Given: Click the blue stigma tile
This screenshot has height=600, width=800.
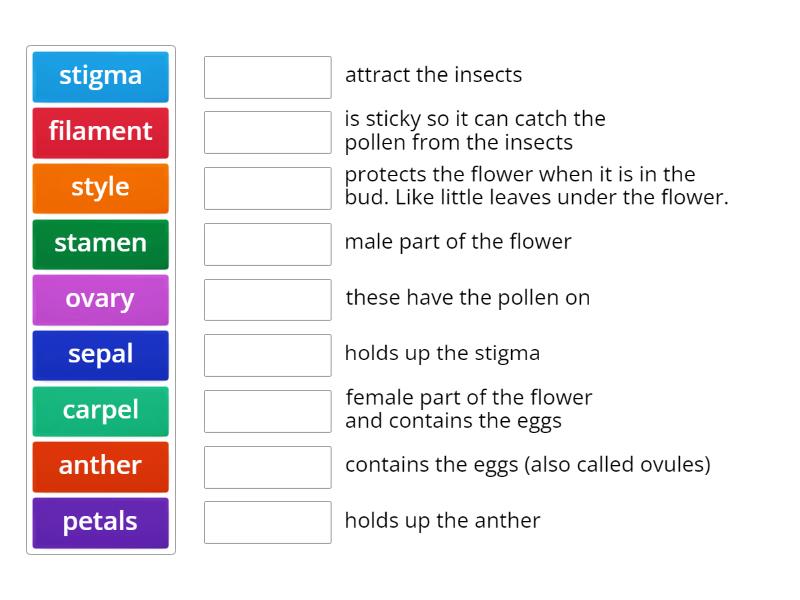Looking at the screenshot, I should (x=100, y=76).
